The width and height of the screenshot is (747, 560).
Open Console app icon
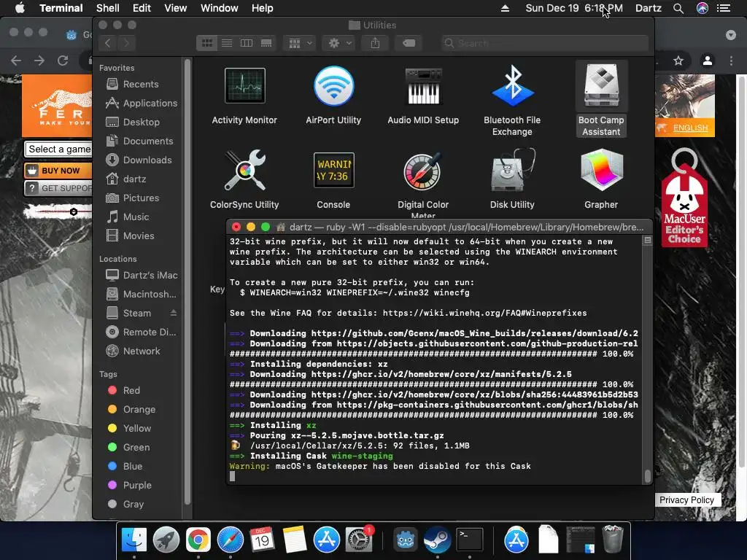point(333,170)
